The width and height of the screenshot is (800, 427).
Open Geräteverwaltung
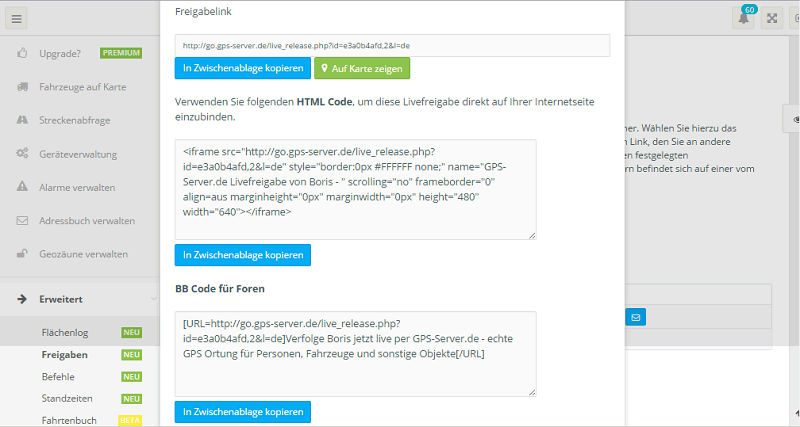pyautogui.click(x=78, y=154)
